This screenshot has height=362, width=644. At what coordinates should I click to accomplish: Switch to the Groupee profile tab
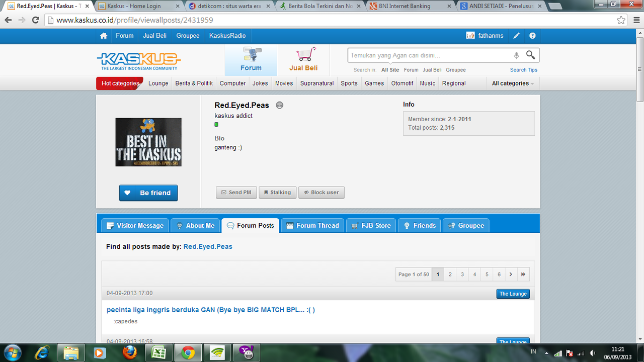click(x=466, y=225)
